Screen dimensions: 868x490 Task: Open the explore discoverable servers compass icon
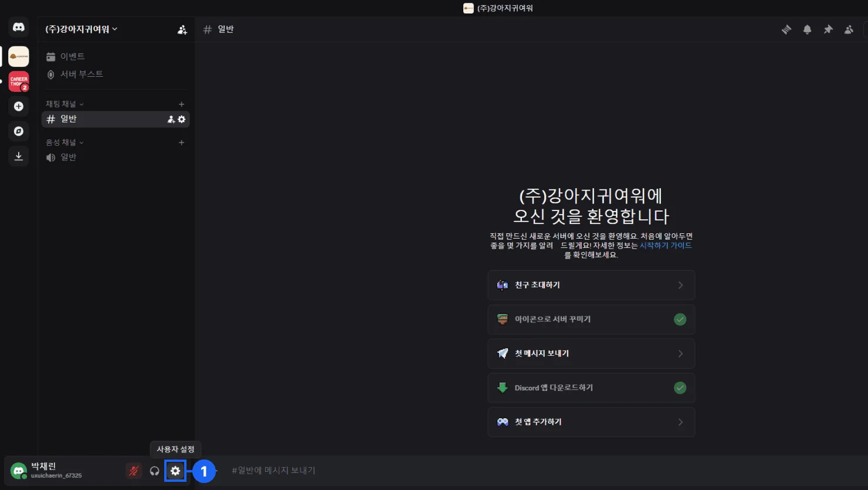(x=19, y=131)
